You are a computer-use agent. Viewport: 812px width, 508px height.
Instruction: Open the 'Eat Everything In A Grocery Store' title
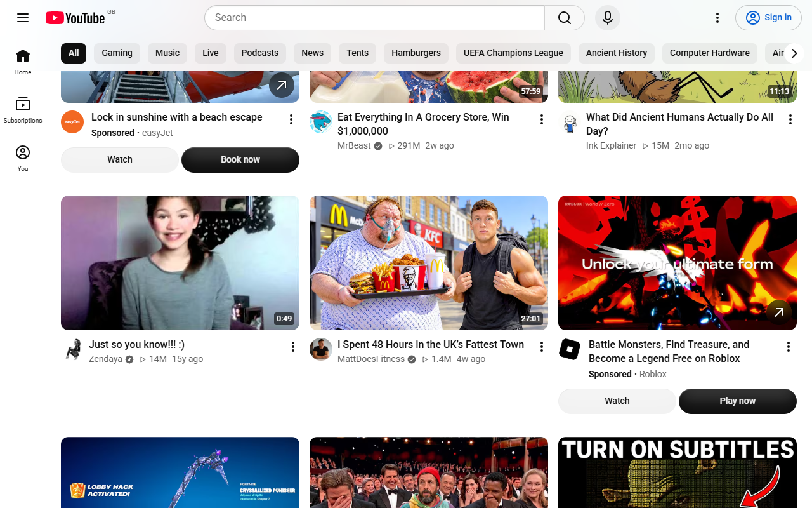(423, 124)
